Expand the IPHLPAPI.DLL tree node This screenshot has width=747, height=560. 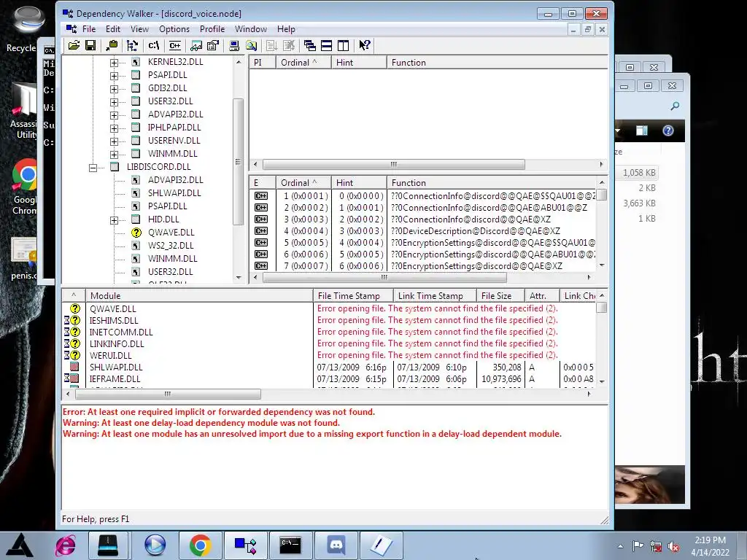coord(114,128)
